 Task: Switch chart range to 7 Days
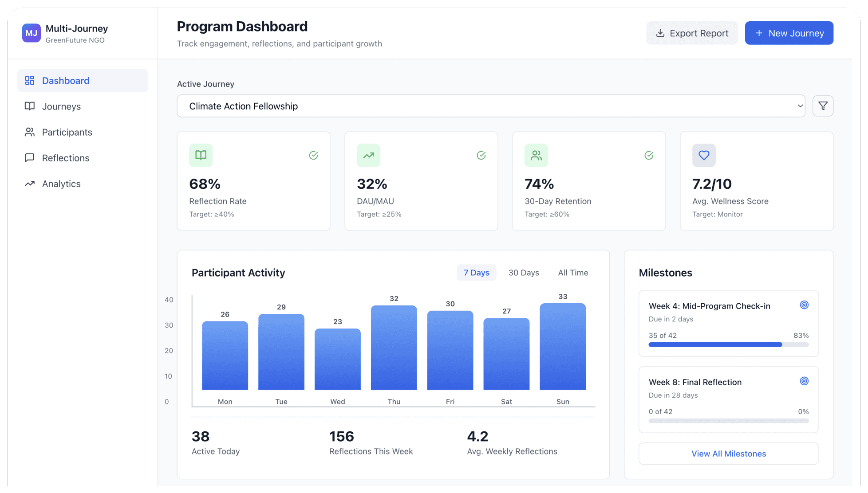click(x=476, y=273)
